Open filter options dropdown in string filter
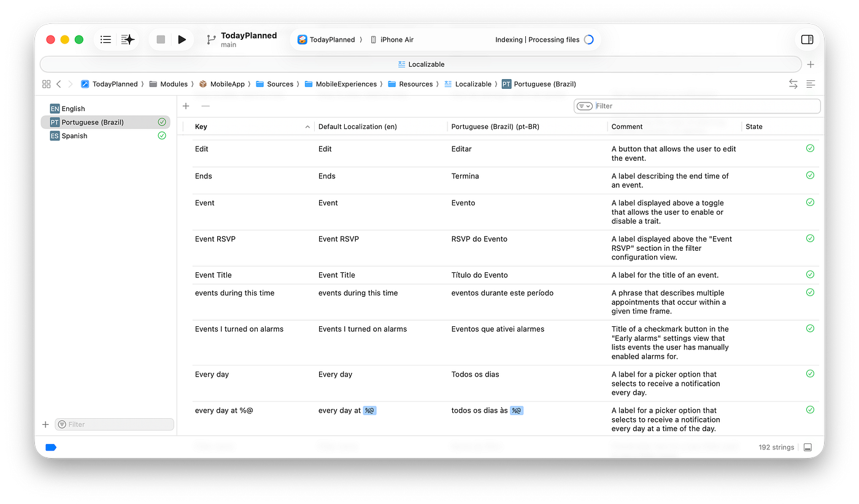The width and height of the screenshot is (859, 504). click(585, 106)
